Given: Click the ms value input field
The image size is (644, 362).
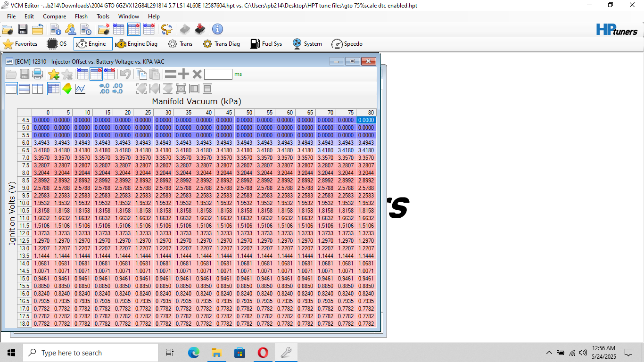Looking at the screenshot, I should pos(218,74).
